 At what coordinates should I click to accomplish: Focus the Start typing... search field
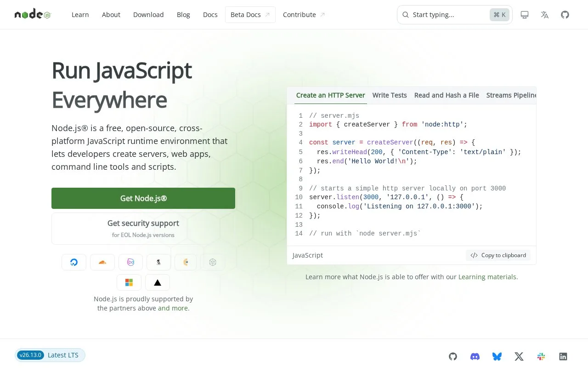click(x=455, y=15)
